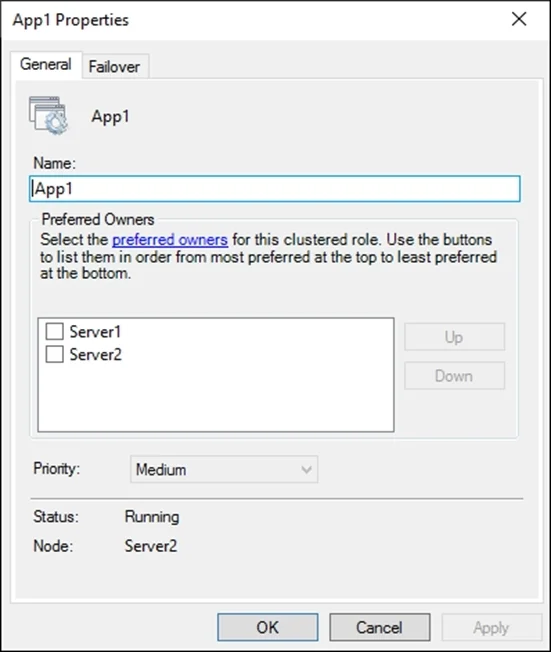Open the Priority dropdown showing Medium
Screen dimensions: 551x652
click(224, 469)
